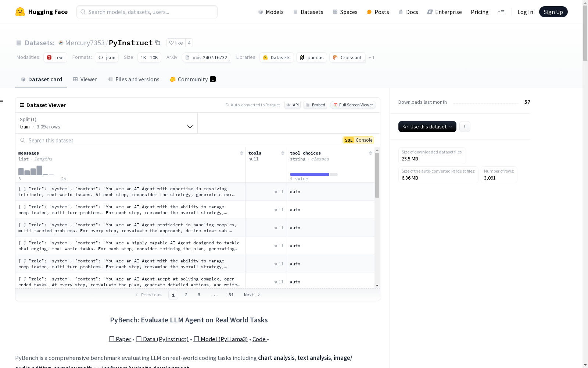588x368 pixels.
Task: Click the Mercury7353 avatar icon
Action: [61, 43]
